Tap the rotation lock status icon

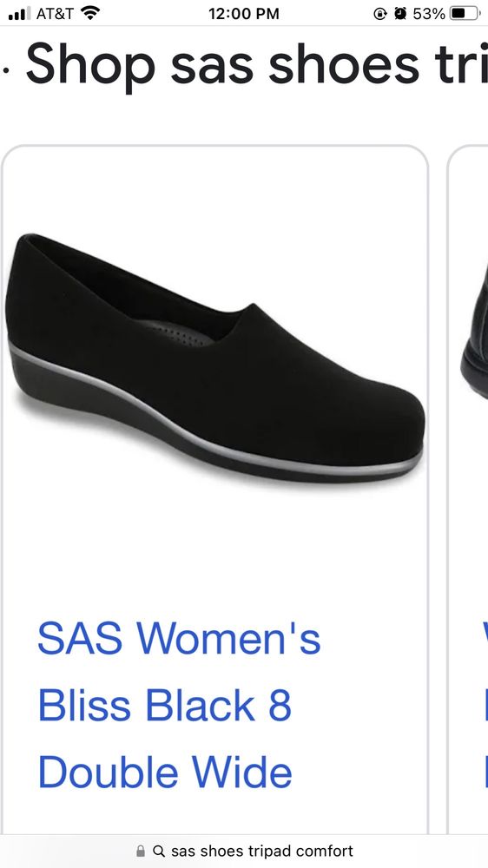pyautogui.click(x=380, y=14)
